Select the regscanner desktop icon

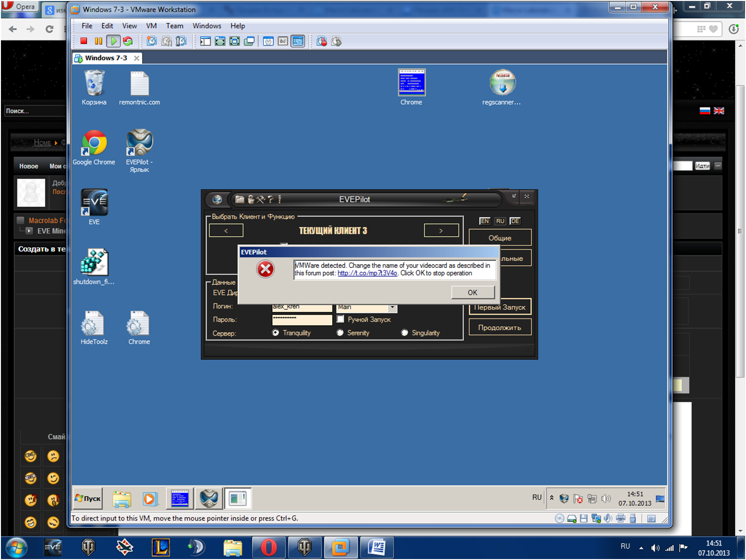pos(502,87)
